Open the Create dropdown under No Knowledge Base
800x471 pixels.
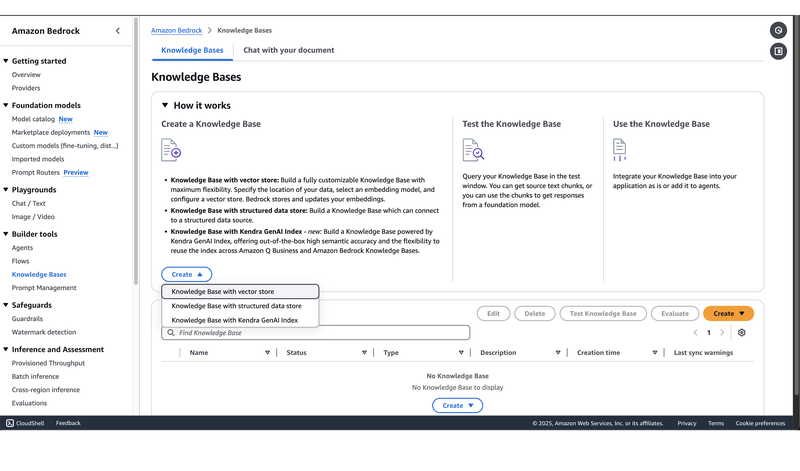pos(457,405)
